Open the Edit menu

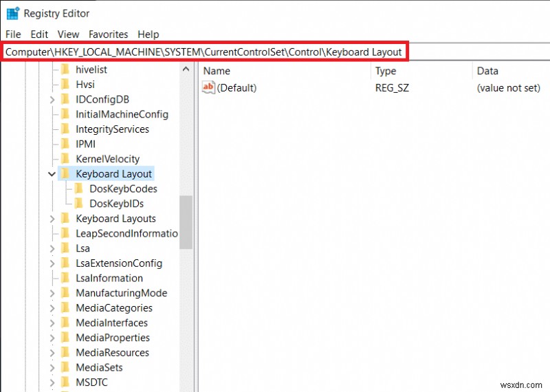pyautogui.click(x=39, y=34)
